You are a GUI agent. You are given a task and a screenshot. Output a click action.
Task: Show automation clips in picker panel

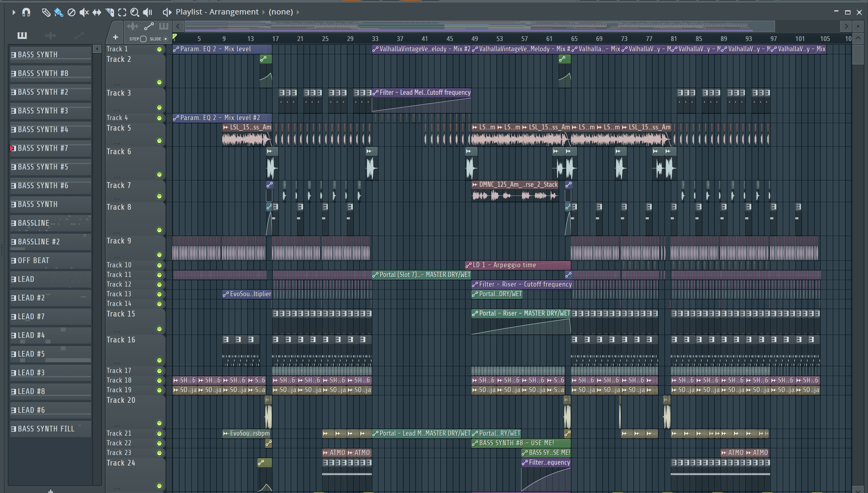point(79,35)
